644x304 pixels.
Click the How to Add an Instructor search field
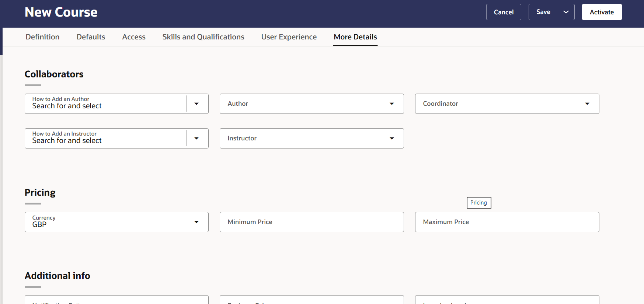coord(106,138)
